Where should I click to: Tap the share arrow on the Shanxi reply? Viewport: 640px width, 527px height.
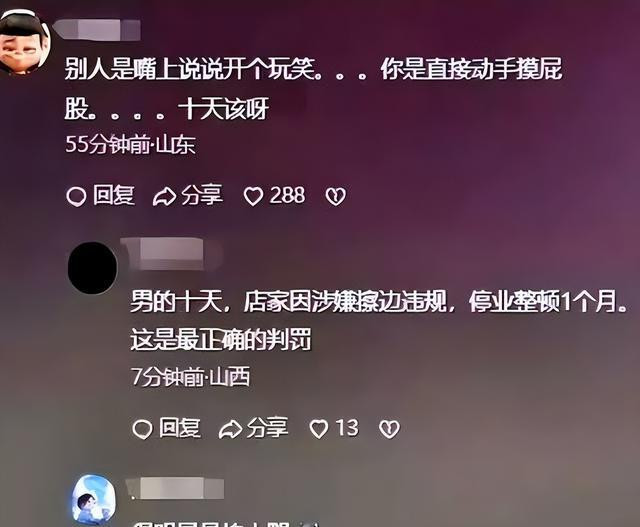click(231, 429)
